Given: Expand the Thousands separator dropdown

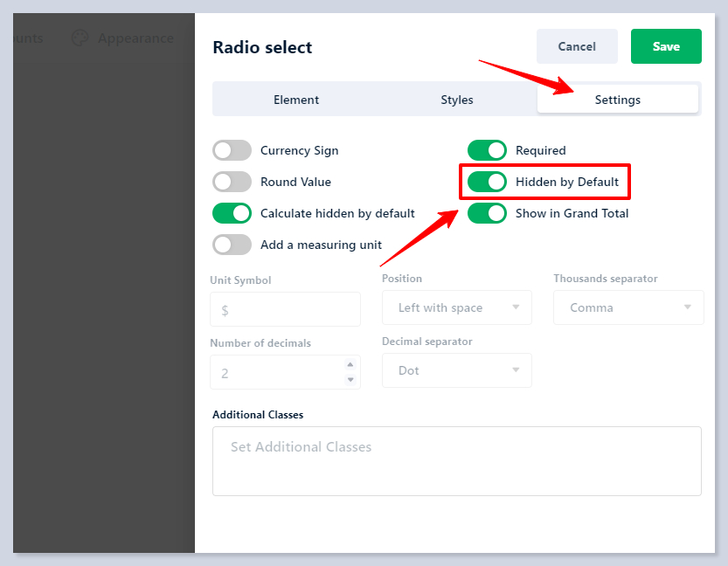Looking at the screenshot, I should (x=628, y=307).
